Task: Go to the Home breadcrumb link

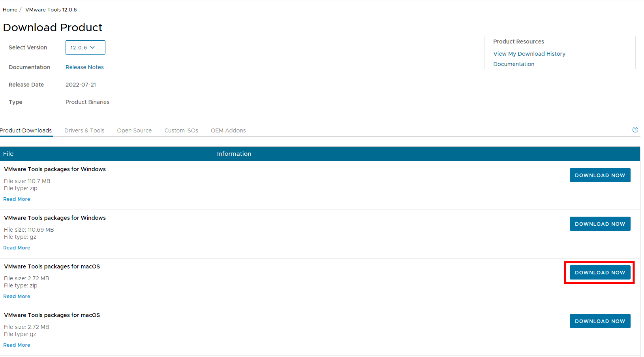Action: [x=10, y=9]
